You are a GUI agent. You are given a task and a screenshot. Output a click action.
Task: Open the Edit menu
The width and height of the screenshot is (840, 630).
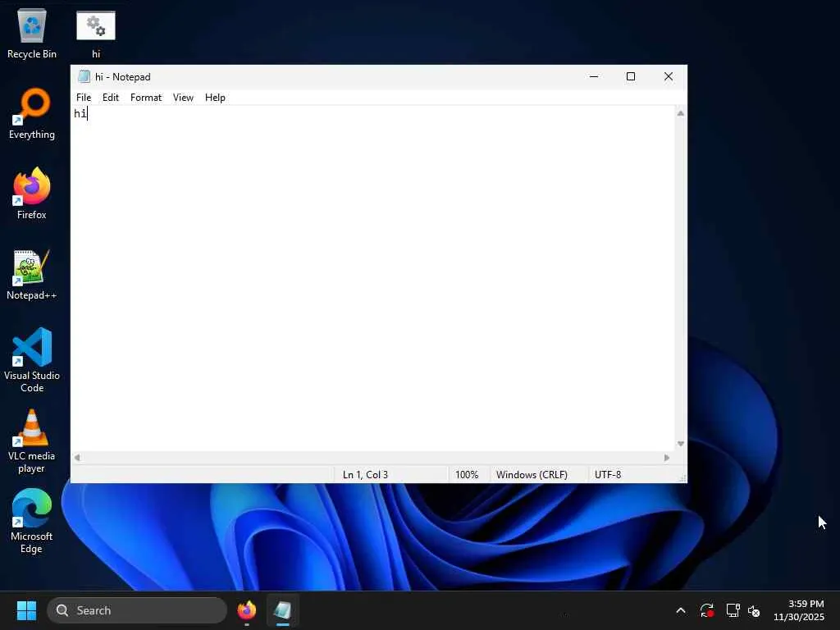pyautogui.click(x=111, y=98)
